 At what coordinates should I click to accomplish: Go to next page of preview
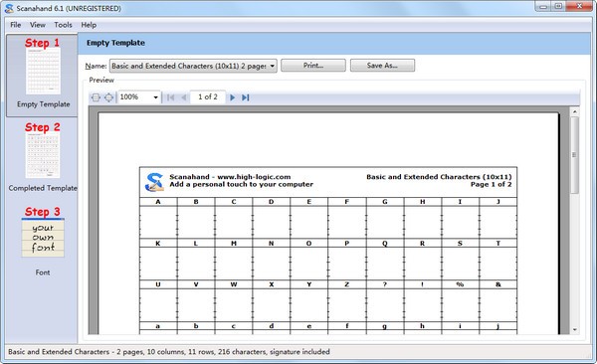point(232,97)
